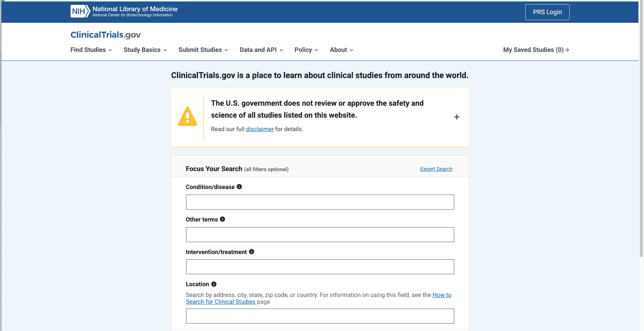The width and height of the screenshot is (644, 331).
Task: Click the Intervention/treatment info icon
Action: pos(251,252)
